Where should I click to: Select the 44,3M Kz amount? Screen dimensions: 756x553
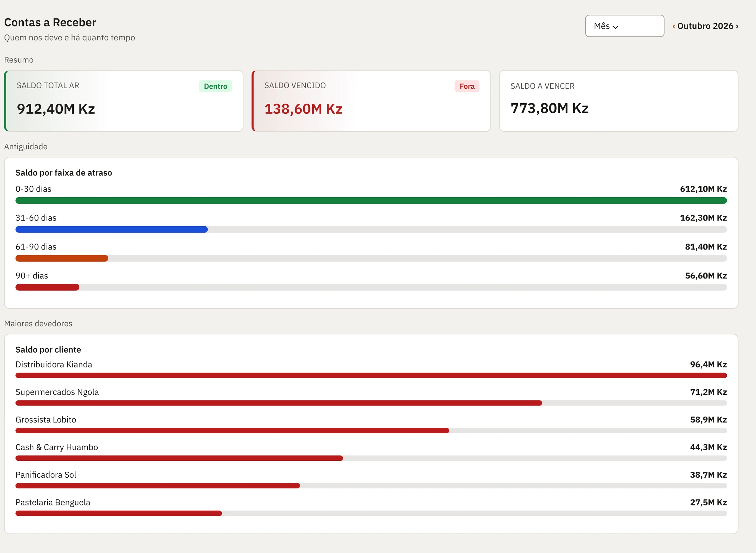click(x=708, y=447)
